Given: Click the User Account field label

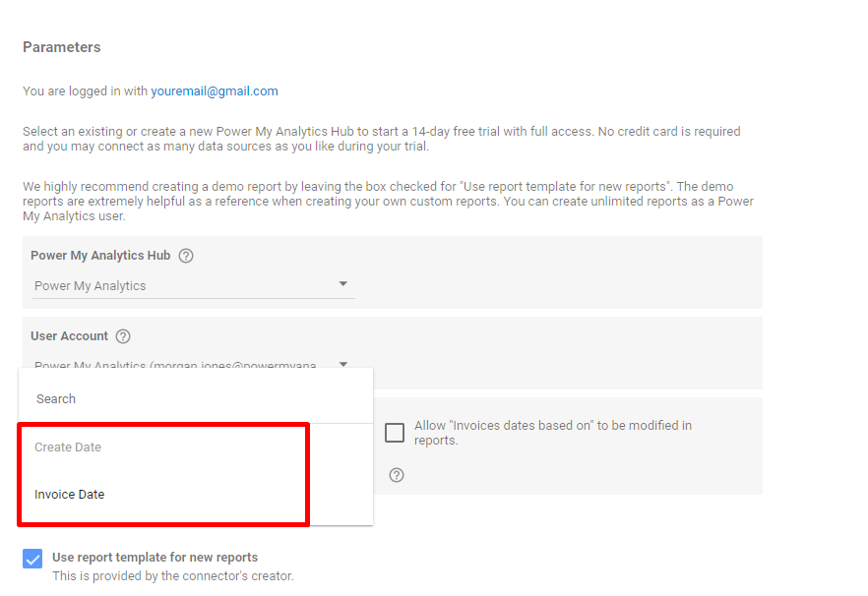Looking at the screenshot, I should [x=69, y=336].
